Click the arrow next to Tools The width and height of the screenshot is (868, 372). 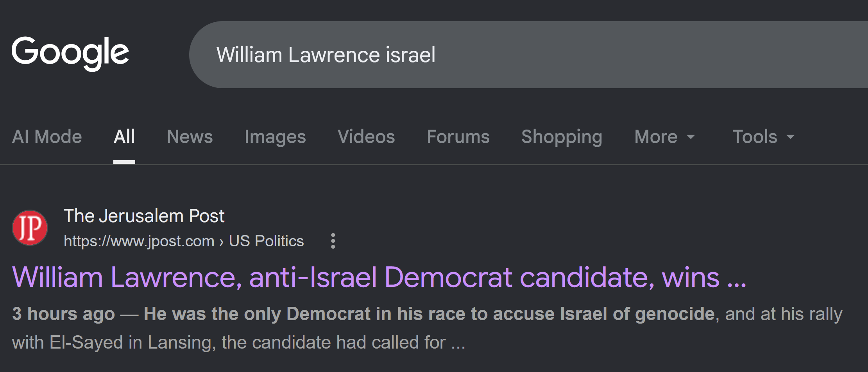(x=790, y=137)
